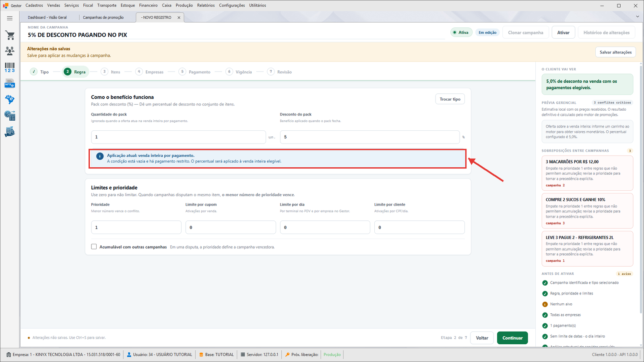Image resolution: width=644 pixels, height=362 pixels.
Task: Open the Cadastros menu
Action: pyautogui.click(x=34, y=5)
